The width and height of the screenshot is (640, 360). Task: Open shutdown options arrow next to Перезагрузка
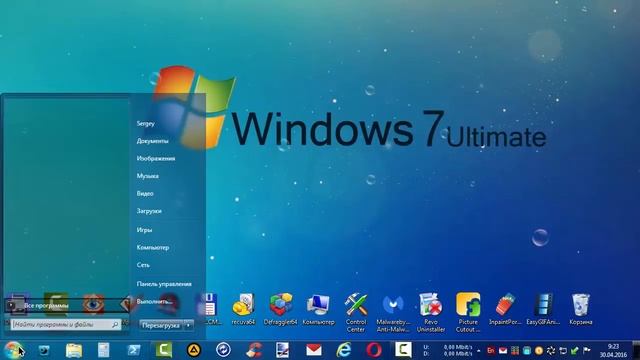(x=188, y=326)
